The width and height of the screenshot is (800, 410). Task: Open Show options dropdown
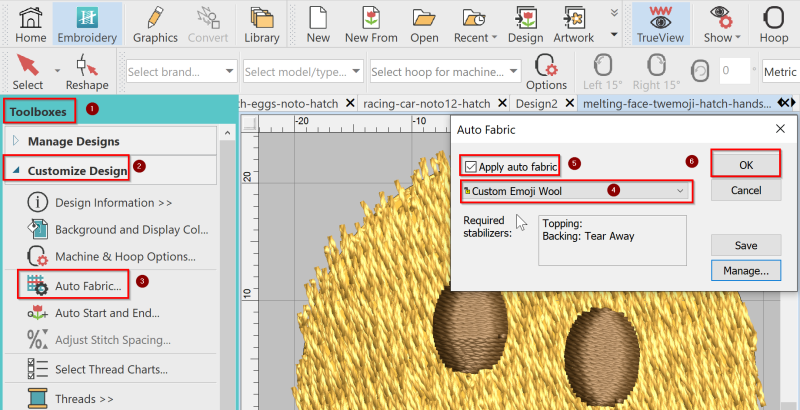click(x=722, y=24)
